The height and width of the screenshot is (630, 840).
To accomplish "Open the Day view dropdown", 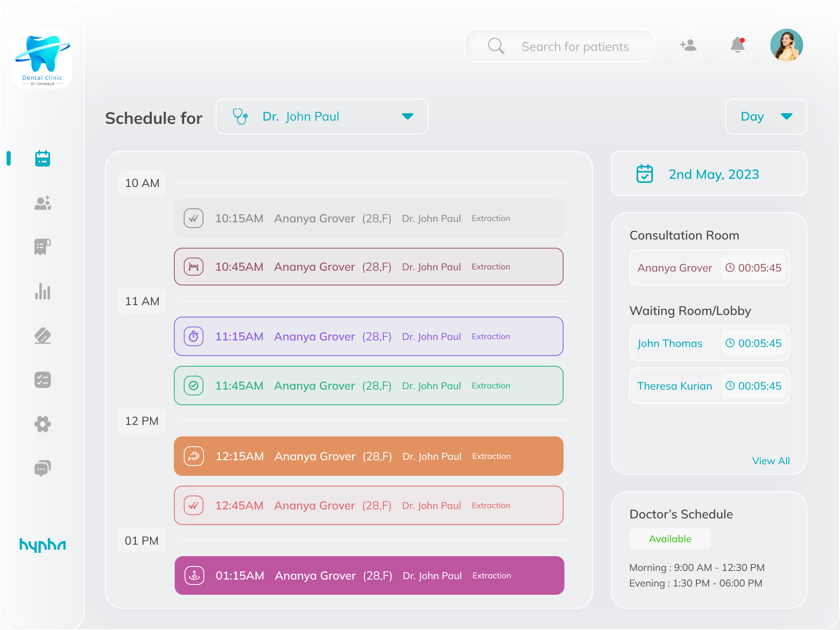I will [x=765, y=116].
